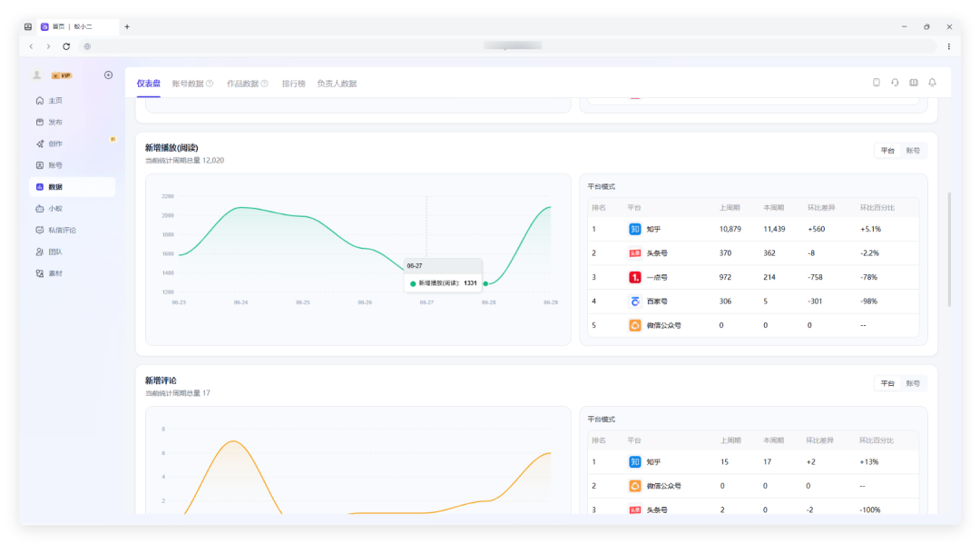Screen dimensions: 980x544
Task: Open customer service headset icon
Action: 895,83
